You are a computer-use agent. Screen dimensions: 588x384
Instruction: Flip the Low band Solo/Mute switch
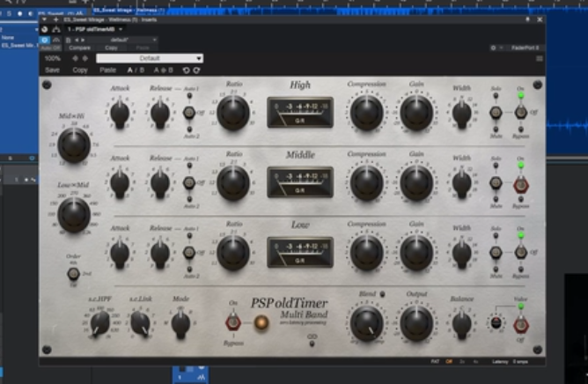pos(496,252)
